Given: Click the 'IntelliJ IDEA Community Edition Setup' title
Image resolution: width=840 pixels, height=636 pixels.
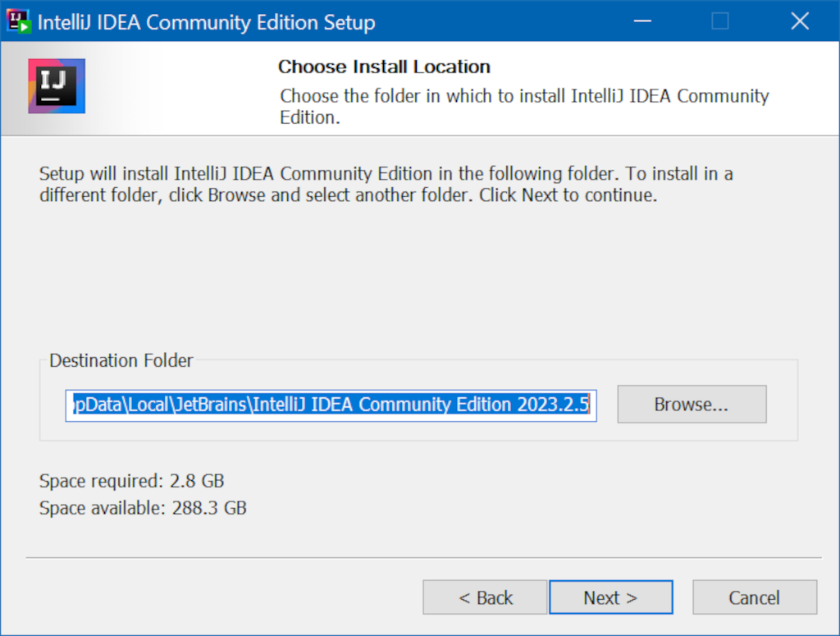Looking at the screenshot, I should (206, 22).
